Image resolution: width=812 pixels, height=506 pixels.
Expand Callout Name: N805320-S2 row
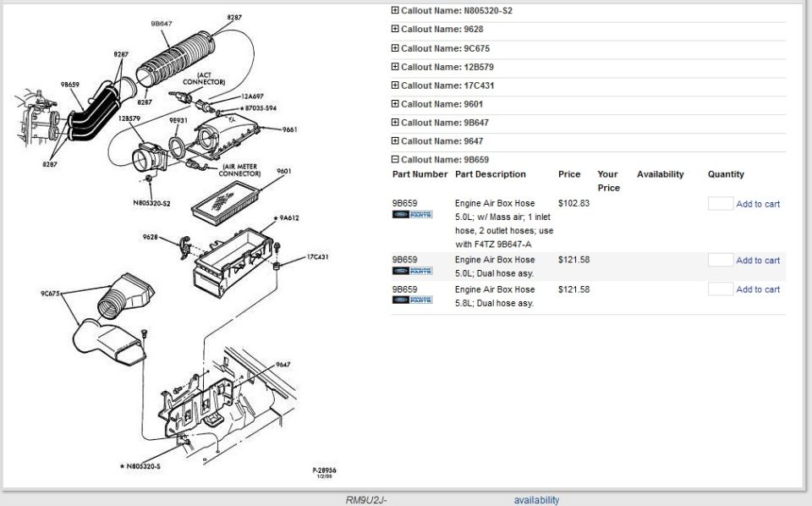[x=395, y=10]
